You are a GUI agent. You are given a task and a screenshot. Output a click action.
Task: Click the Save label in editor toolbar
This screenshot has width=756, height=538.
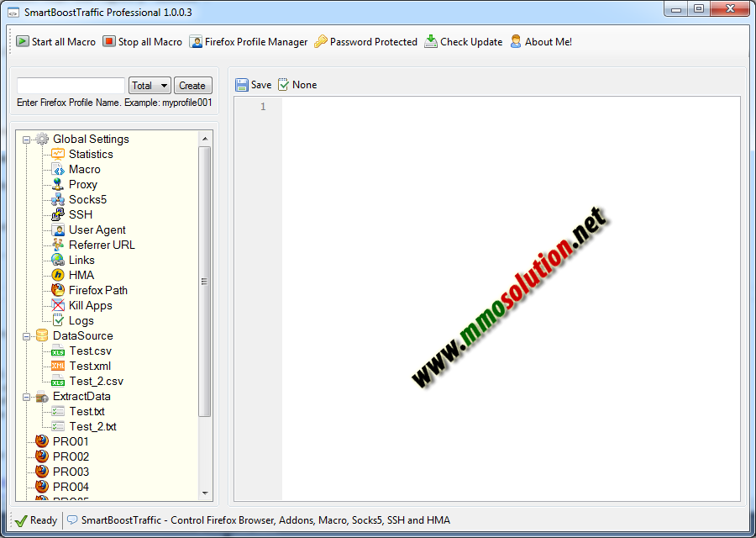[261, 85]
